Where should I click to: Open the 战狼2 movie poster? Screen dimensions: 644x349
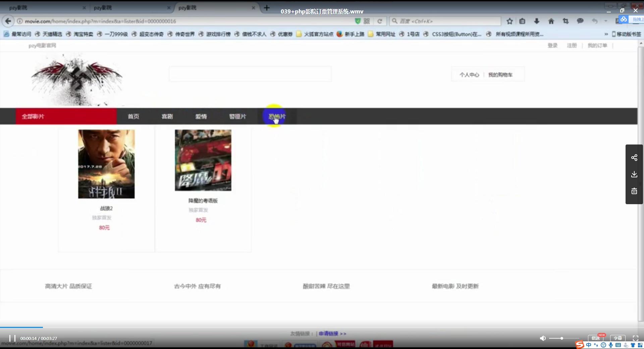[x=106, y=164]
